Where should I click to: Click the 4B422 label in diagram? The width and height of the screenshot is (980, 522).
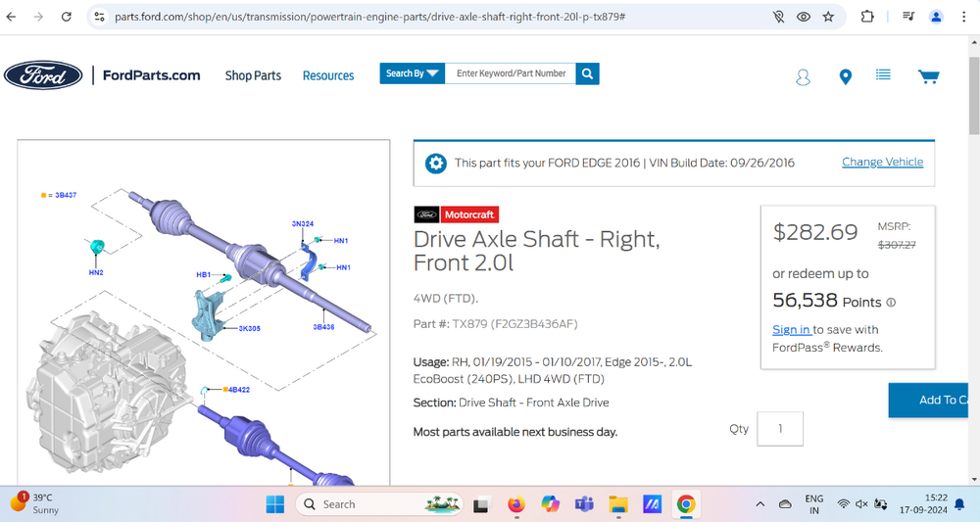(239, 390)
